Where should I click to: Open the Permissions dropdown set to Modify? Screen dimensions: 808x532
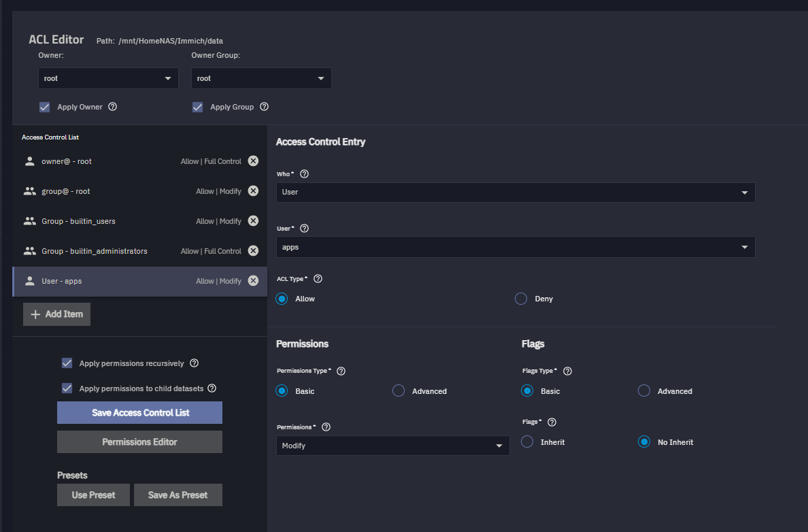pos(392,446)
